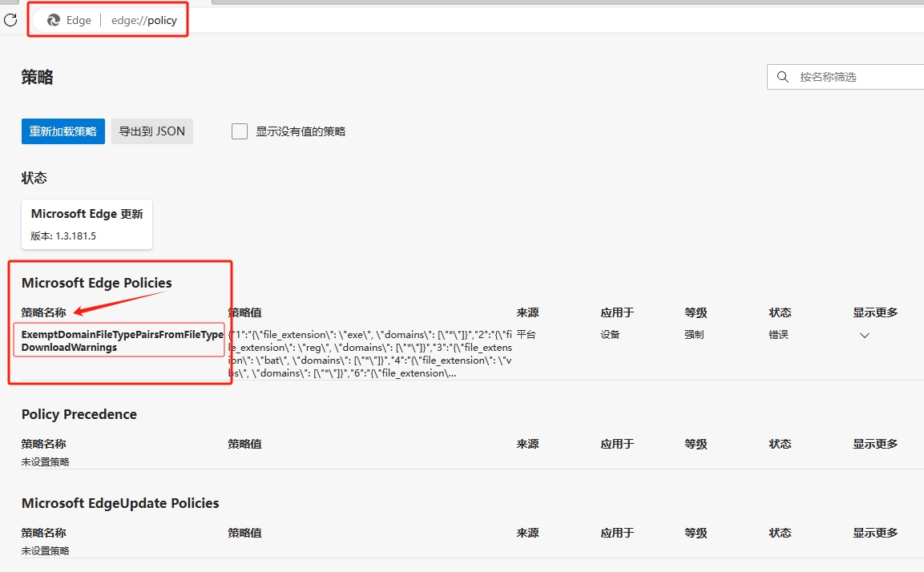Select the 版本: 1.3.181.5 version text
Viewport: 924px width, 572px height.
click(63, 236)
